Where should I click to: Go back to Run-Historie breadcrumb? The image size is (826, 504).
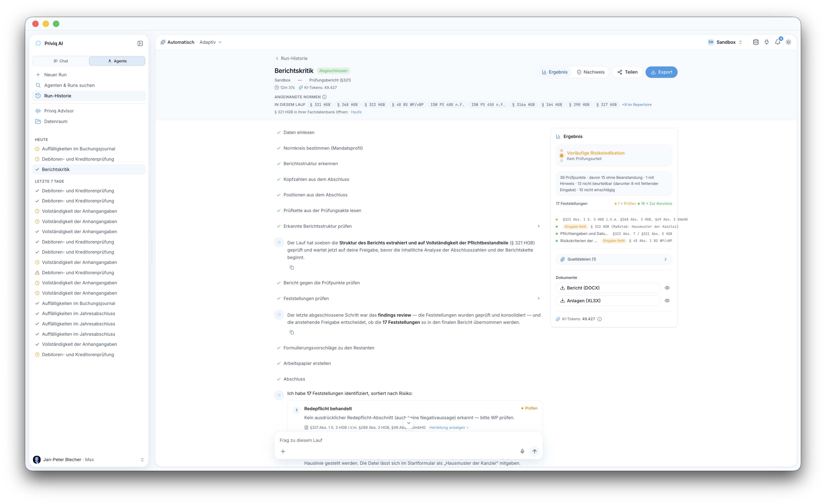(291, 58)
